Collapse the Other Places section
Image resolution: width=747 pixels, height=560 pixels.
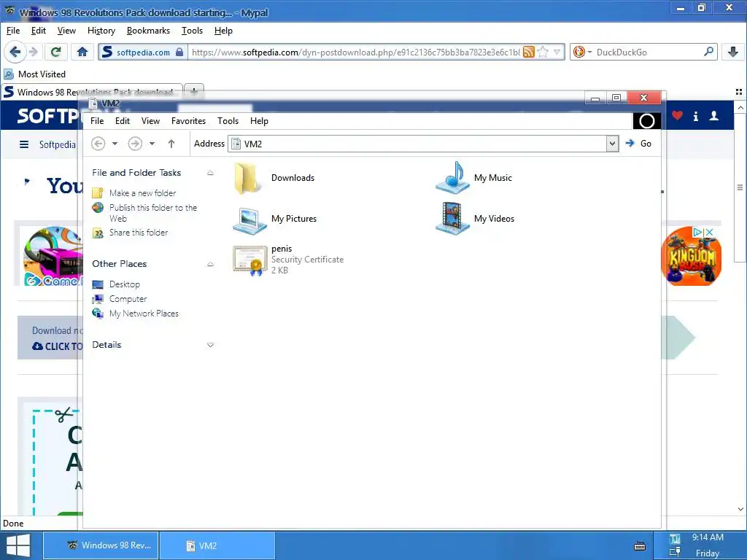click(x=210, y=264)
